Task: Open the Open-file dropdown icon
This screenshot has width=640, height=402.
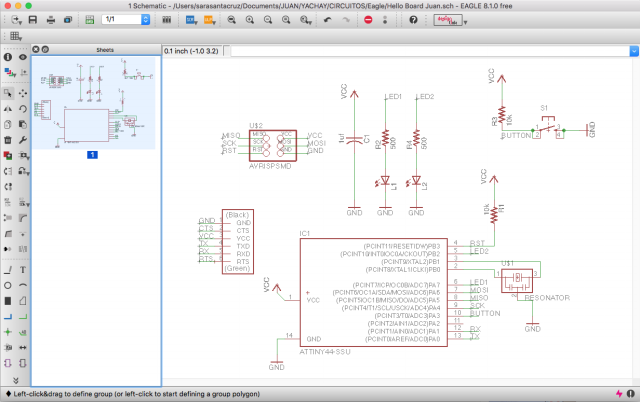Action: [16, 20]
